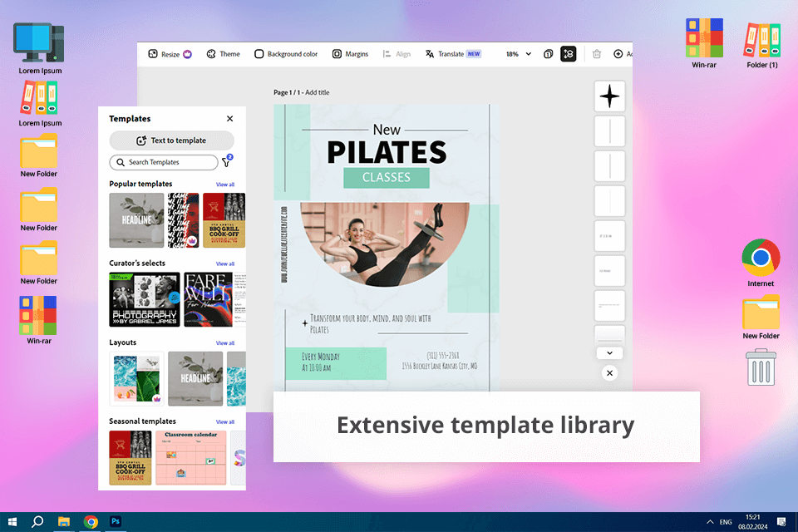Open File Explorer from taskbar
The width and height of the screenshot is (798, 532).
click(64, 522)
